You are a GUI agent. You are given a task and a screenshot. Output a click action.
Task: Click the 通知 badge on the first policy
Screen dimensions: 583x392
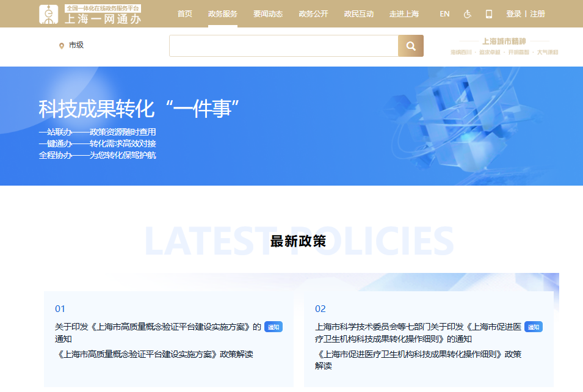point(273,327)
